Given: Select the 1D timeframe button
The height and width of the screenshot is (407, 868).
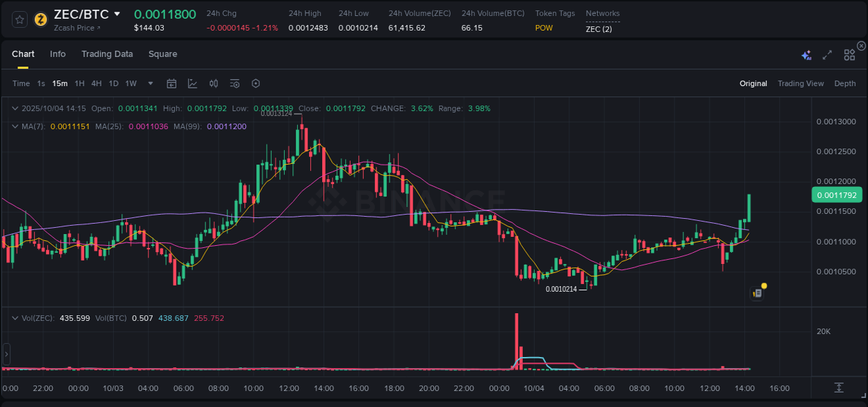Looking at the screenshot, I should coord(113,83).
